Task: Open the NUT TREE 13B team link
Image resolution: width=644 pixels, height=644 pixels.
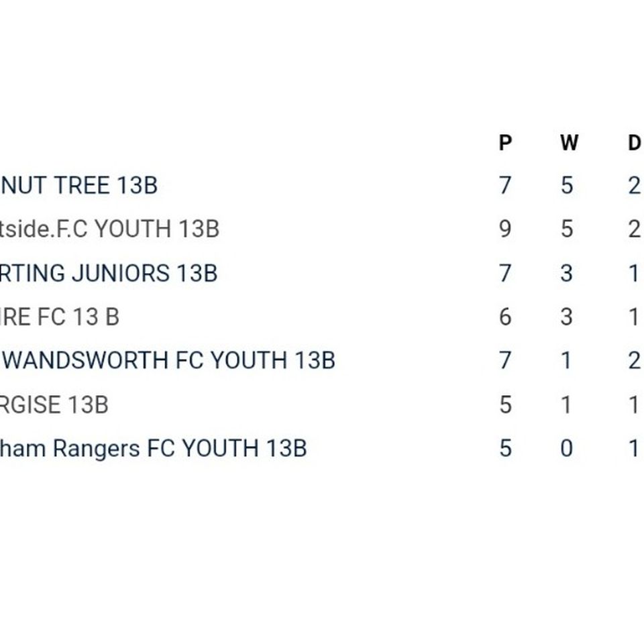Action: pos(79,185)
